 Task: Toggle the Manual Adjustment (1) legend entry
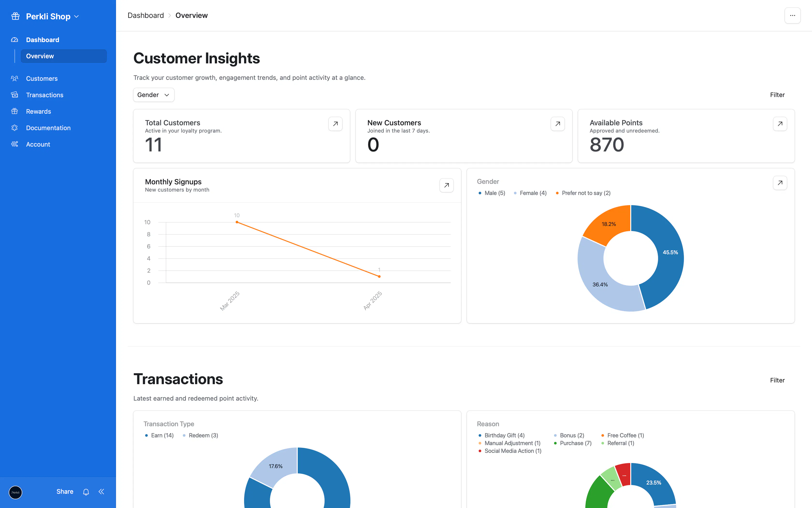pyautogui.click(x=510, y=443)
